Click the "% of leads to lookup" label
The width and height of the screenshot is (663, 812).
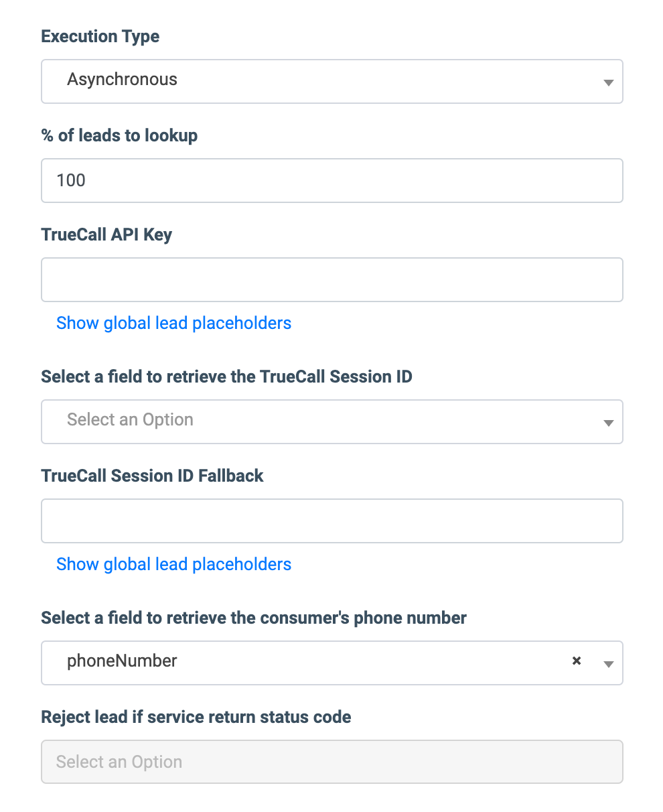pos(119,135)
